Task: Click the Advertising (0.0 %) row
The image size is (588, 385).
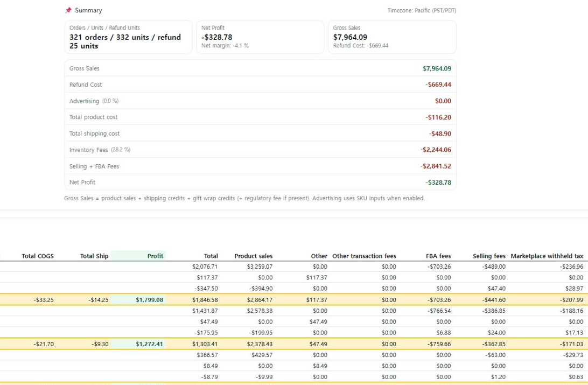Action: (x=260, y=101)
